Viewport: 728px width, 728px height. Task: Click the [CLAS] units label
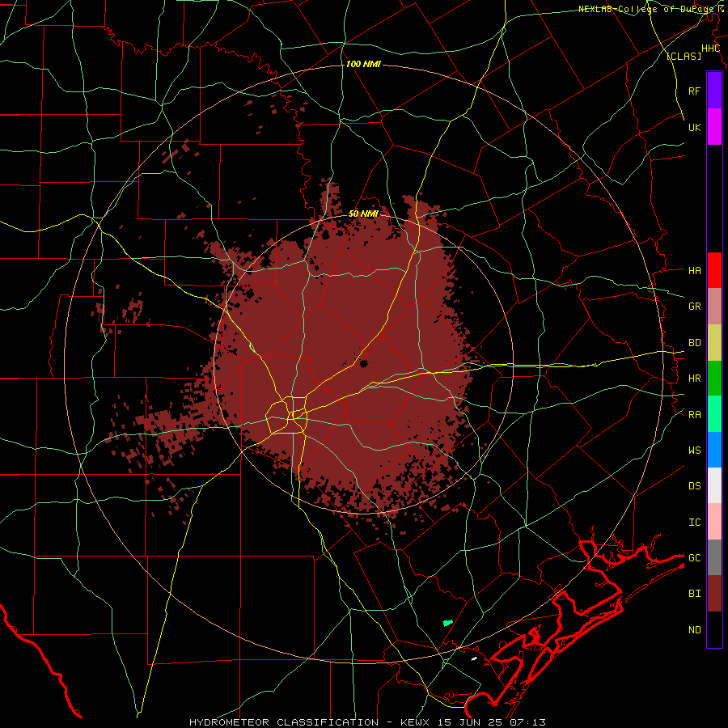tap(684, 56)
